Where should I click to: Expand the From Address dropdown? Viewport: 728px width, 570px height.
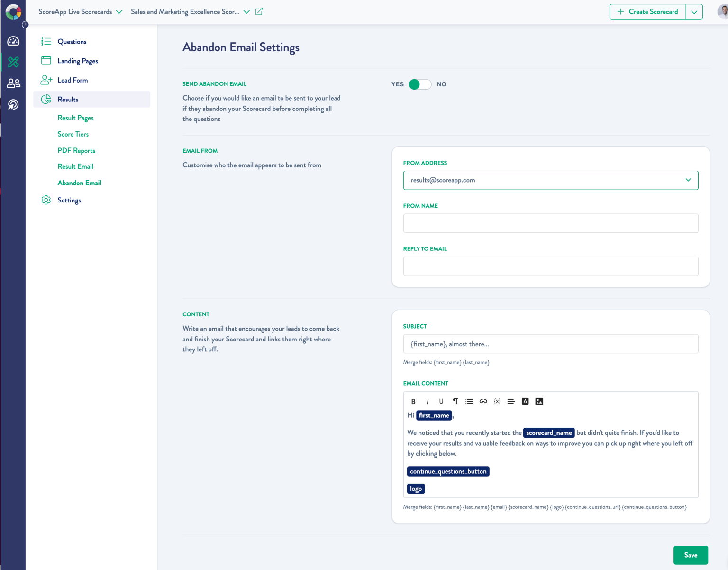pos(688,180)
